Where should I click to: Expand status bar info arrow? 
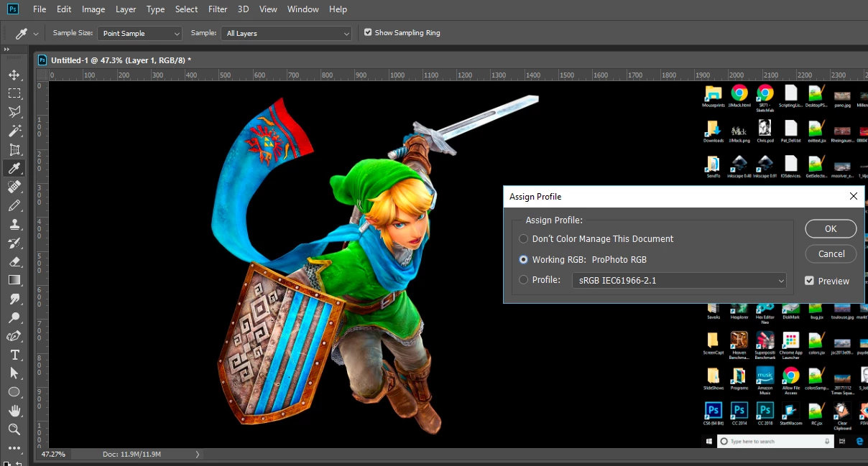click(198, 454)
